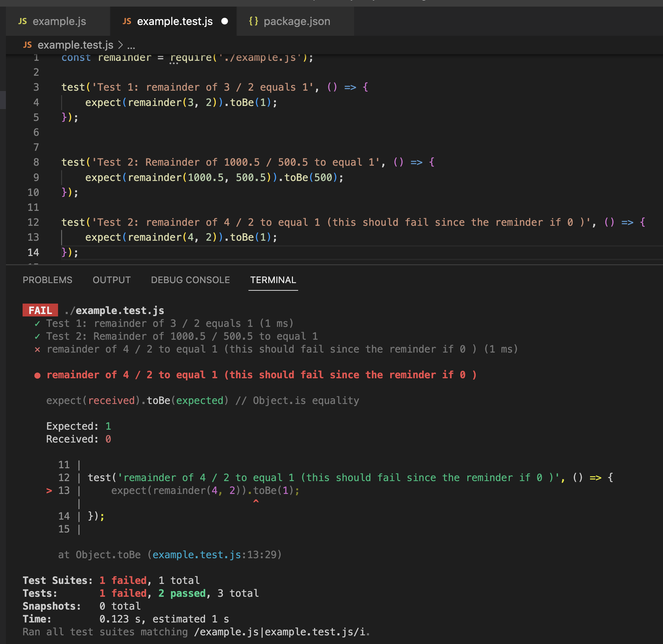Open the PROBLEMS panel tab
This screenshot has height=644, width=663.
48,280
